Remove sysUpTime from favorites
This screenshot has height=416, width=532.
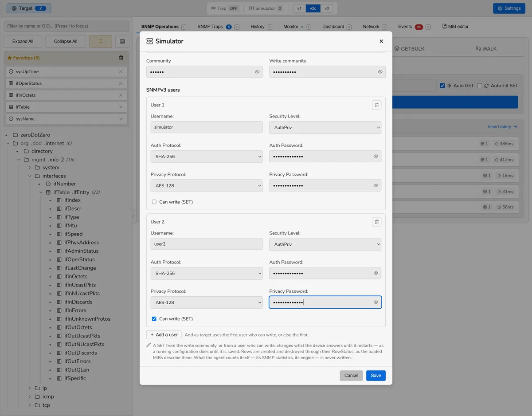click(x=121, y=71)
